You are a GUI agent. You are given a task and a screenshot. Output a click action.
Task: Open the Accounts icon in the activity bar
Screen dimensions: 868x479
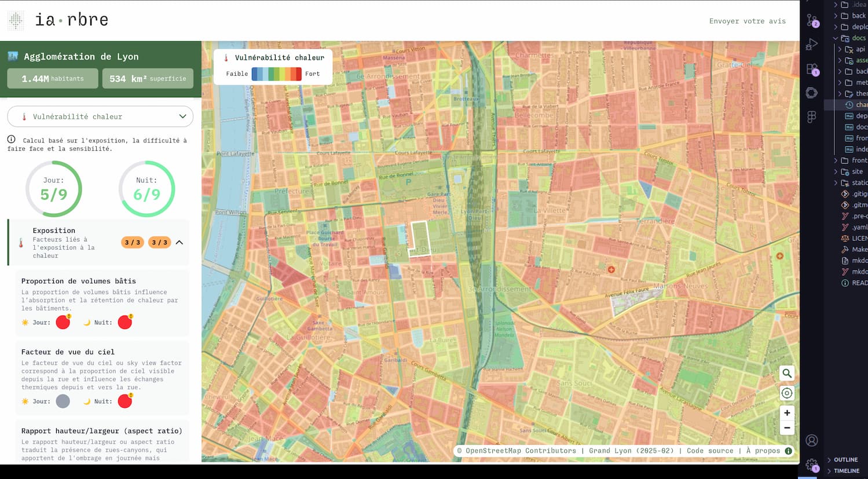coord(812,441)
